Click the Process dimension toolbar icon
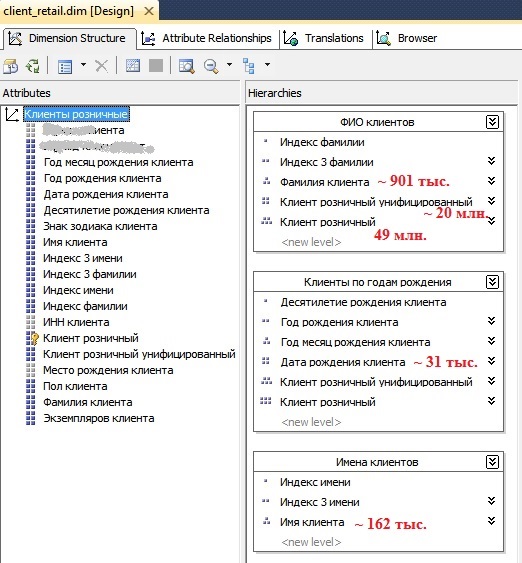 click(33, 66)
